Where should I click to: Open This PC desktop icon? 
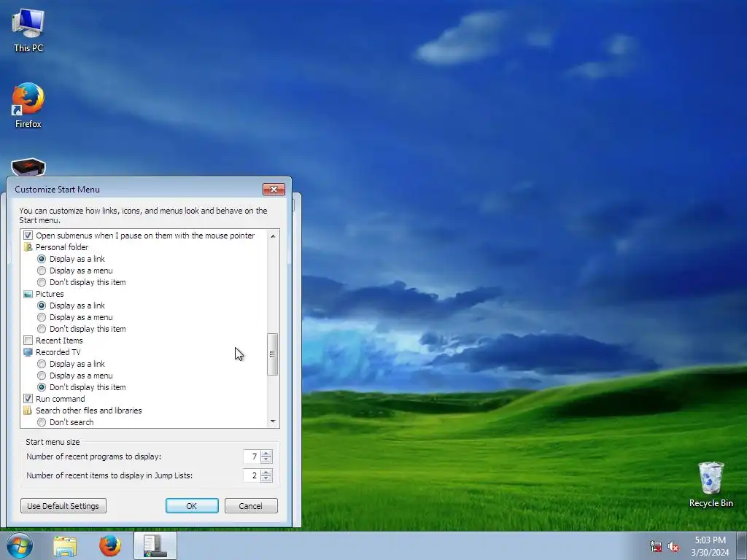click(x=28, y=31)
